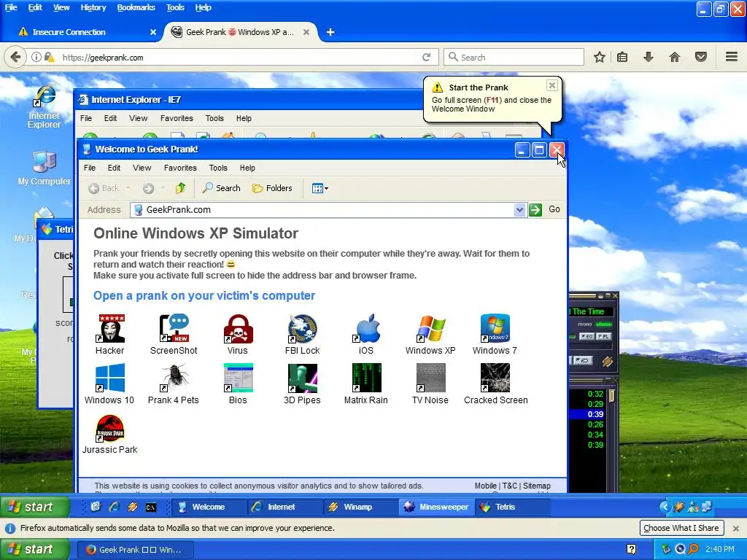Click the Winamp playlist scrollbar handle
The height and width of the screenshot is (560, 747).
pos(612,396)
